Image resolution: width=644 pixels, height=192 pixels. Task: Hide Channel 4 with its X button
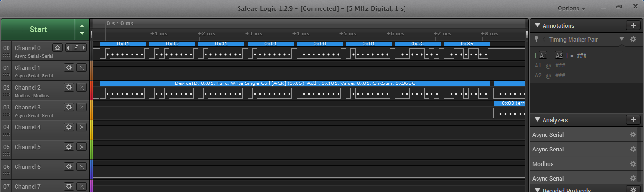coord(81,127)
